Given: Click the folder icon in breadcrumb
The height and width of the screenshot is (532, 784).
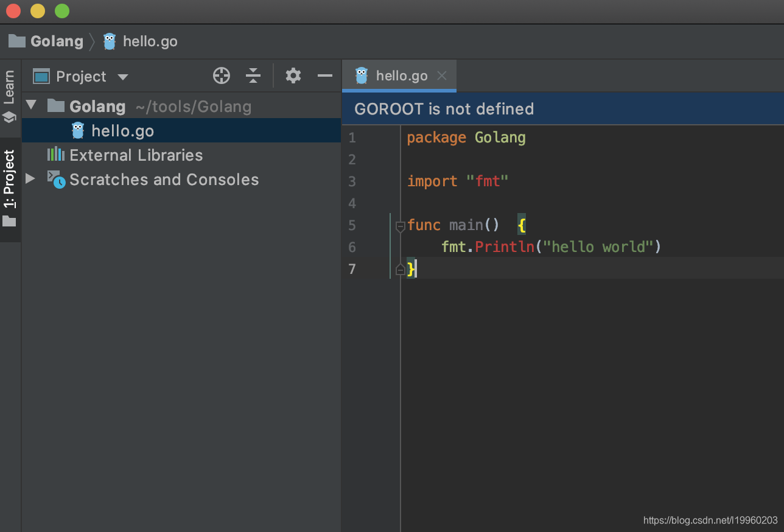Looking at the screenshot, I should [17, 41].
